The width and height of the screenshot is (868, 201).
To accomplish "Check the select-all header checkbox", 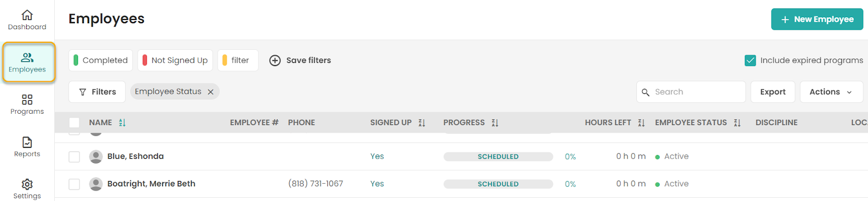I will (x=74, y=123).
